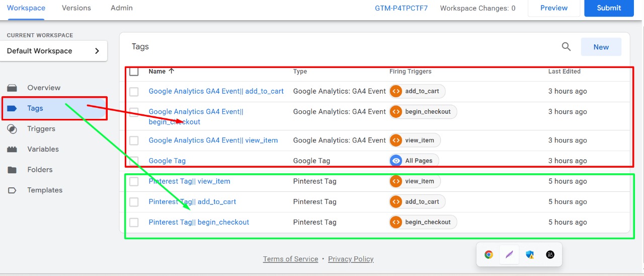Open the Overview section icon
This screenshot has width=644, height=276.
pyautogui.click(x=12, y=88)
